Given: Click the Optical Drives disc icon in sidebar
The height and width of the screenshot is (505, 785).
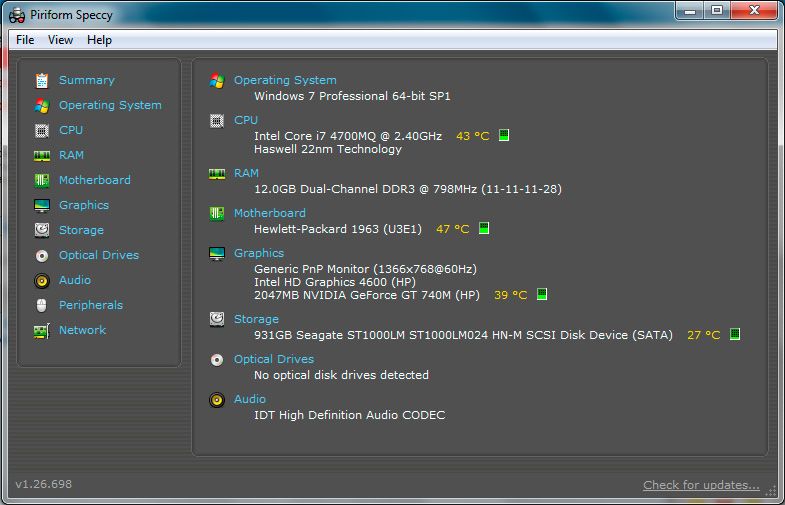Looking at the screenshot, I should tap(42, 256).
